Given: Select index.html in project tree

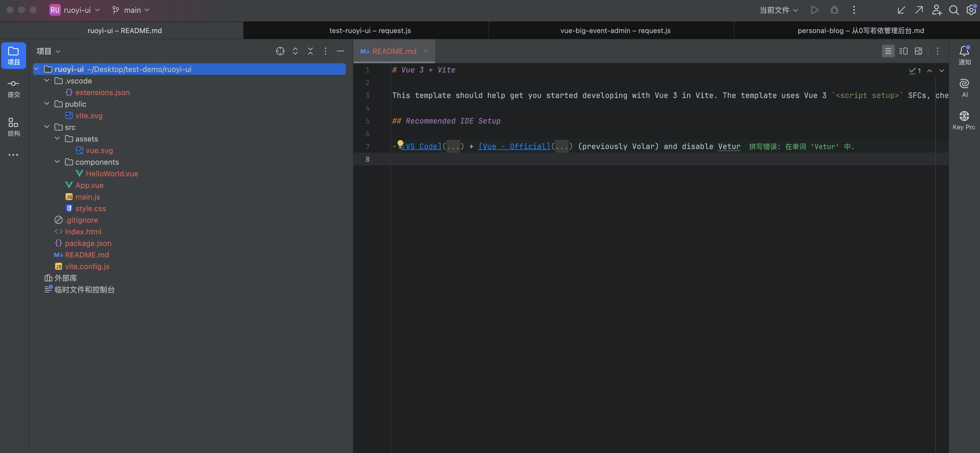Looking at the screenshot, I should pyautogui.click(x=83, y=232).
